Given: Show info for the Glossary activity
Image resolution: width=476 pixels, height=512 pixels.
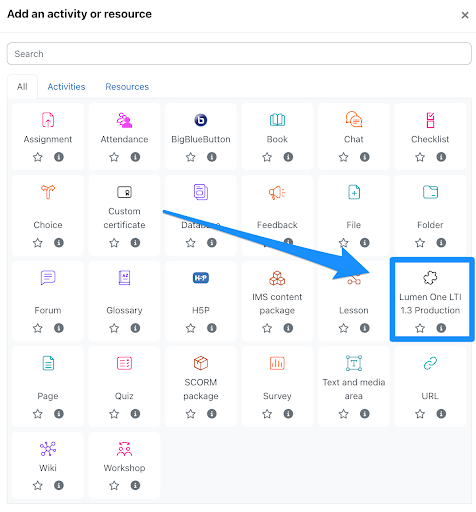Looking at the screenshot, I should (x=135, y=328).
